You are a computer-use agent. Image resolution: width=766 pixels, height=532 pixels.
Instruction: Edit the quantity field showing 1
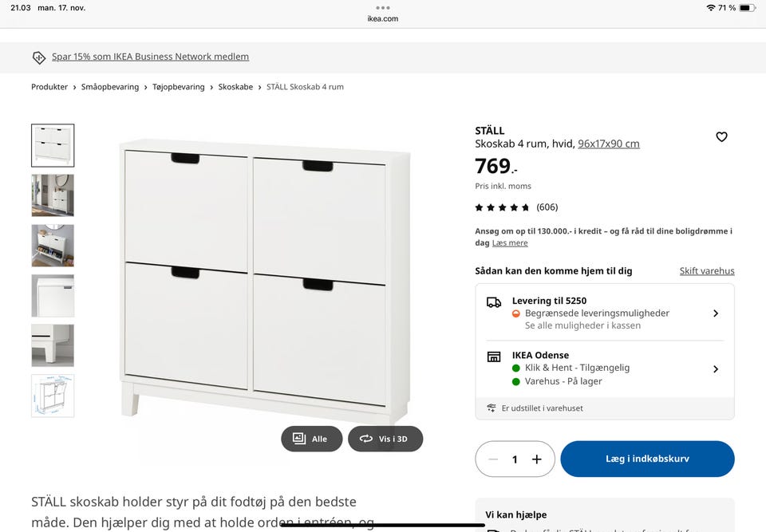[x=515, y=459]
